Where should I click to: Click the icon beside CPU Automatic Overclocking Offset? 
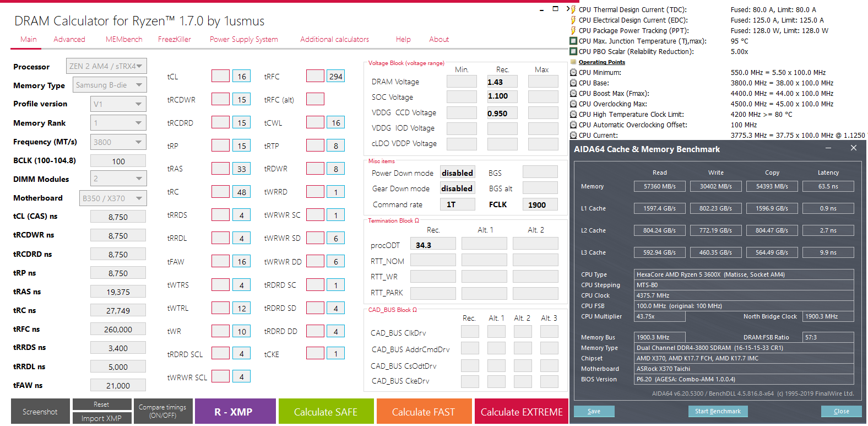tap(573, 125)
